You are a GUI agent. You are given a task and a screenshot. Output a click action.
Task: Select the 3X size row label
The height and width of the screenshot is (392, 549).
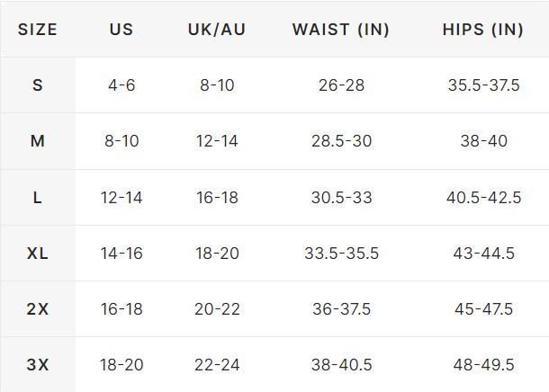(x=38, y=365)
